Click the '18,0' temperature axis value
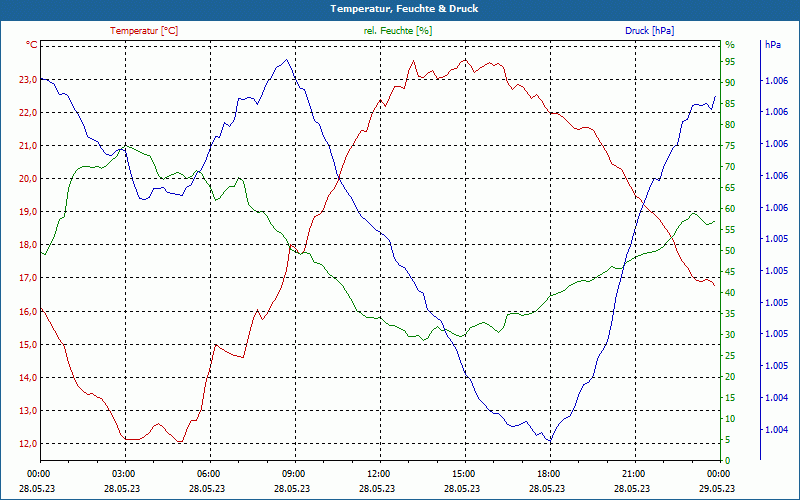This screenshot has height=500, width=800. [28, 245]
